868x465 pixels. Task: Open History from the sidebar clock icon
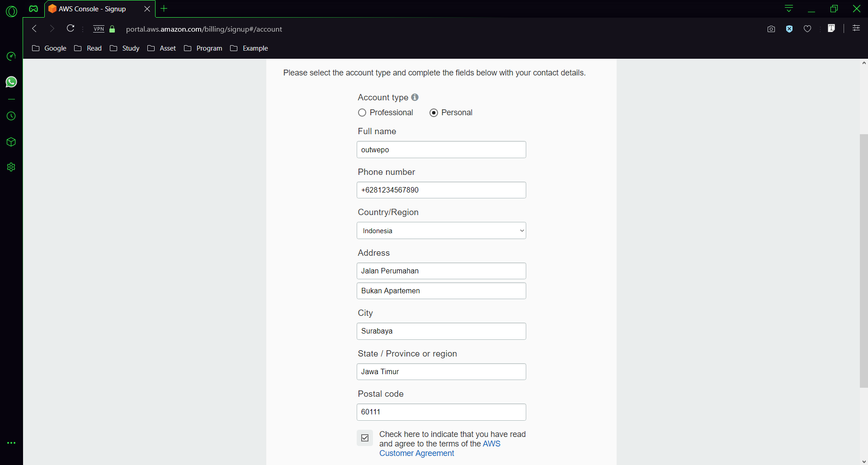pos(11,116)
